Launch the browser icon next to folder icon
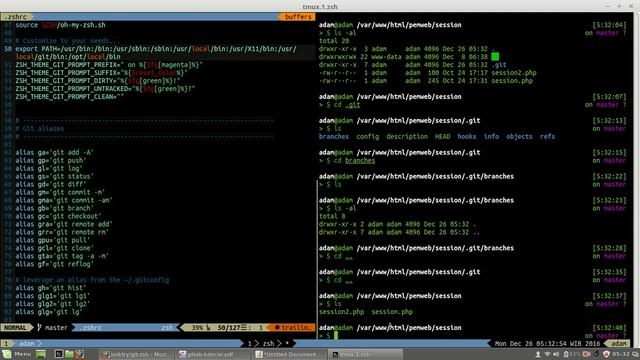Screen dimensions: 640x360 pos(79,354)
